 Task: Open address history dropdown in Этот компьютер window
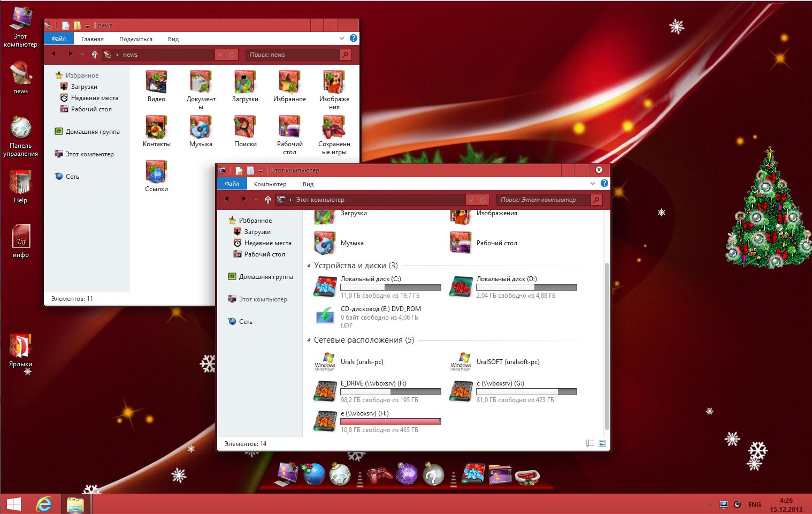pyautogui.click(x=471, y=200)
